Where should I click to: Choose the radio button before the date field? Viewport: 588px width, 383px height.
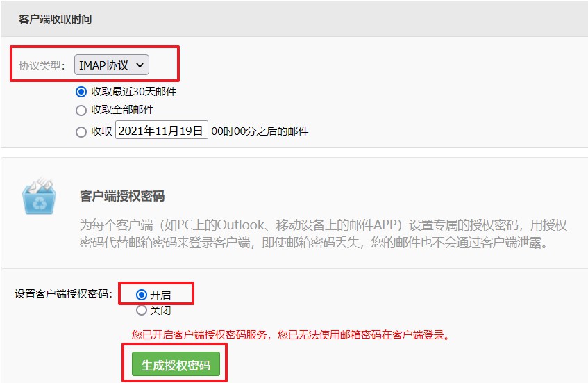tap(81, 132)
